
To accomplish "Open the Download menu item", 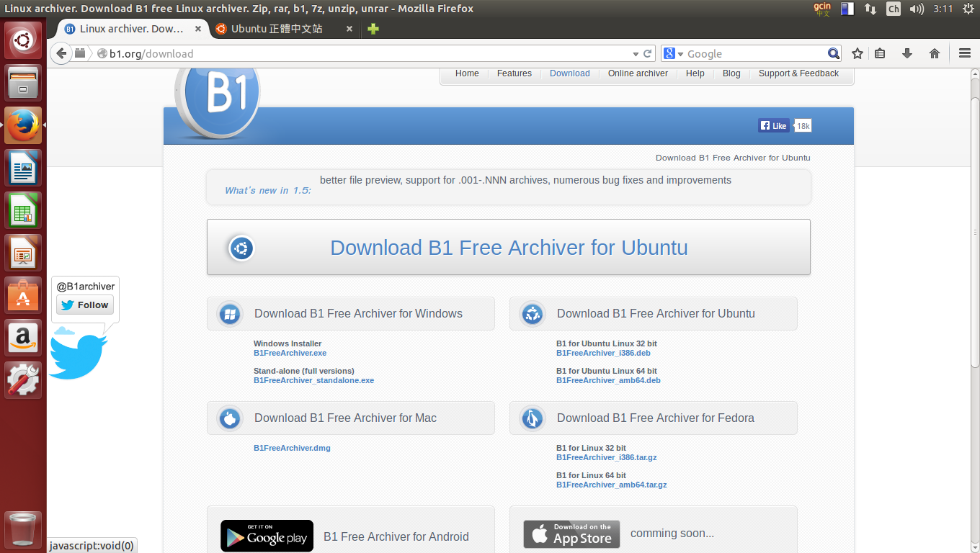I will [x=570, y=73].
